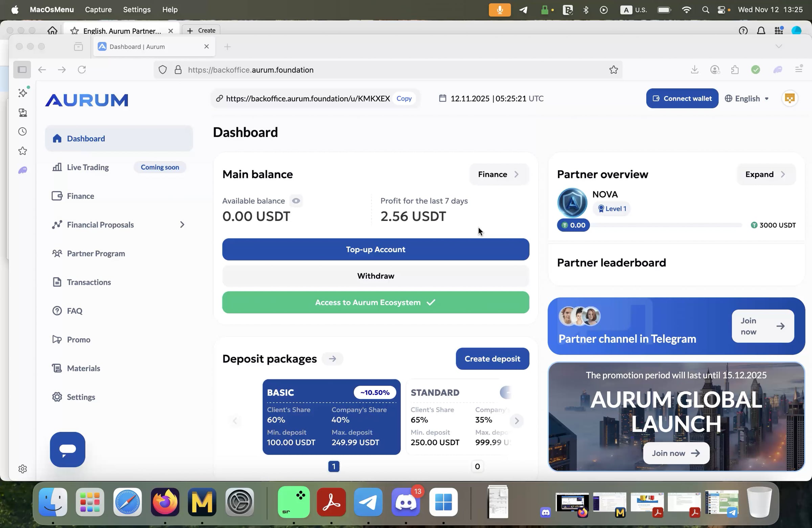The image size is (812, 528).
Task: Open the Materials section
Action: [119, 368]
